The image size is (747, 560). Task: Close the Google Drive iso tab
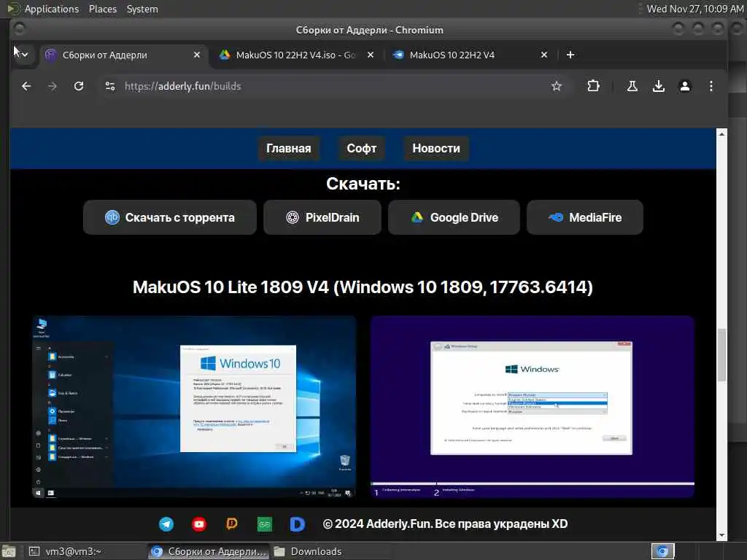(370, 55)
